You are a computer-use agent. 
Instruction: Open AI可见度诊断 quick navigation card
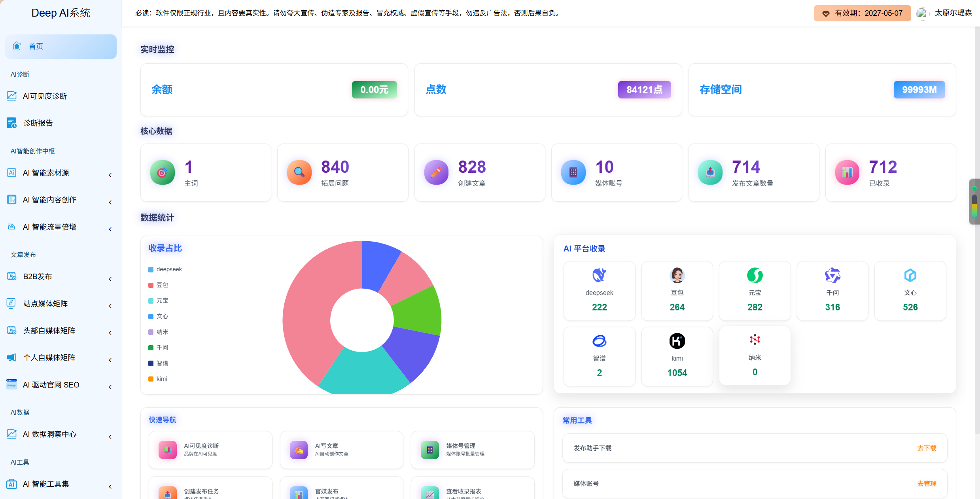pos(210,450)
